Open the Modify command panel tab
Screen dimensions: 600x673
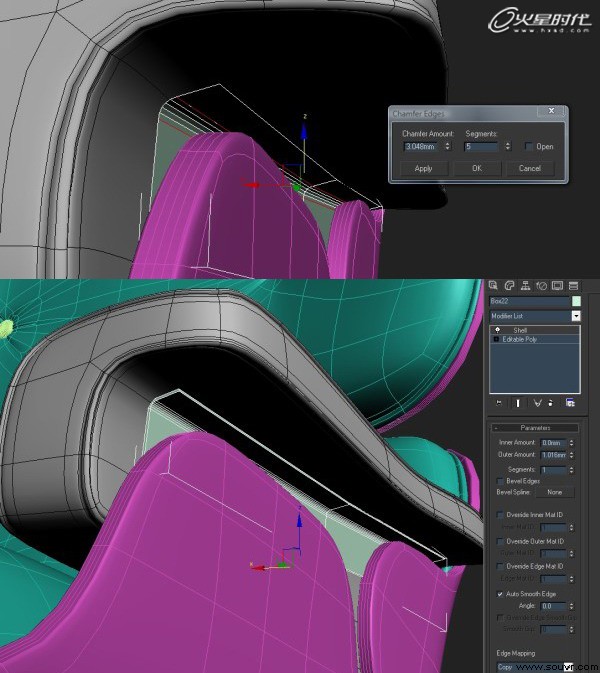click(509, 285)
